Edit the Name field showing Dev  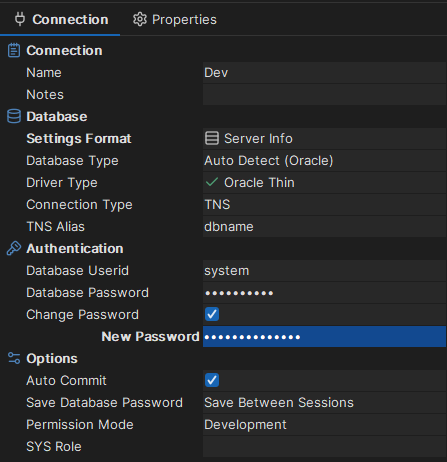[x=324, y=72]
